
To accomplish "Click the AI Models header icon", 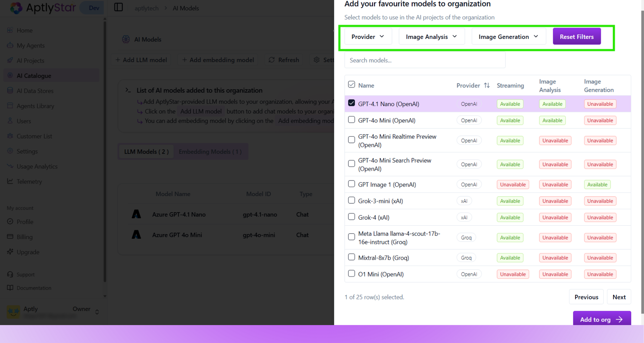I will coord(126,39).
